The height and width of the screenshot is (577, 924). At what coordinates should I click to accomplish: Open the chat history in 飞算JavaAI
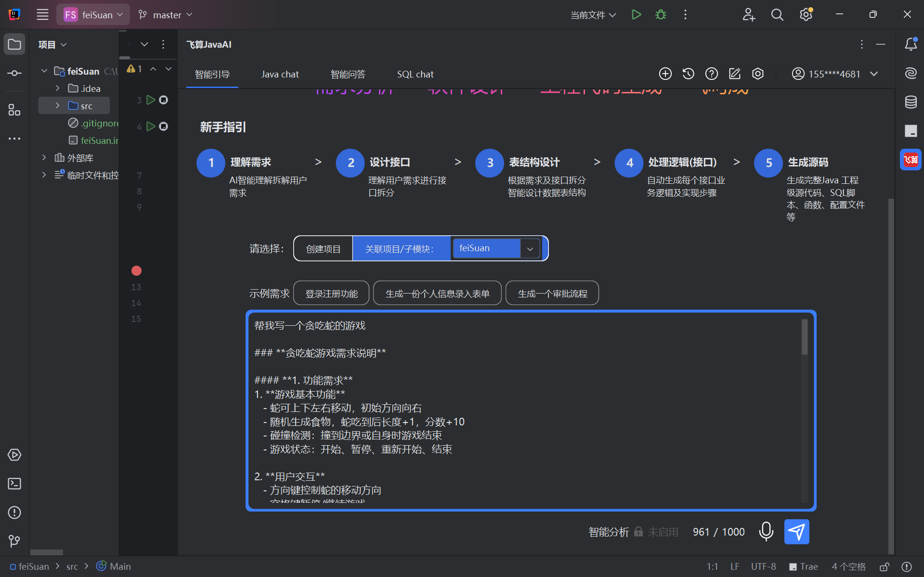(688, 74)
